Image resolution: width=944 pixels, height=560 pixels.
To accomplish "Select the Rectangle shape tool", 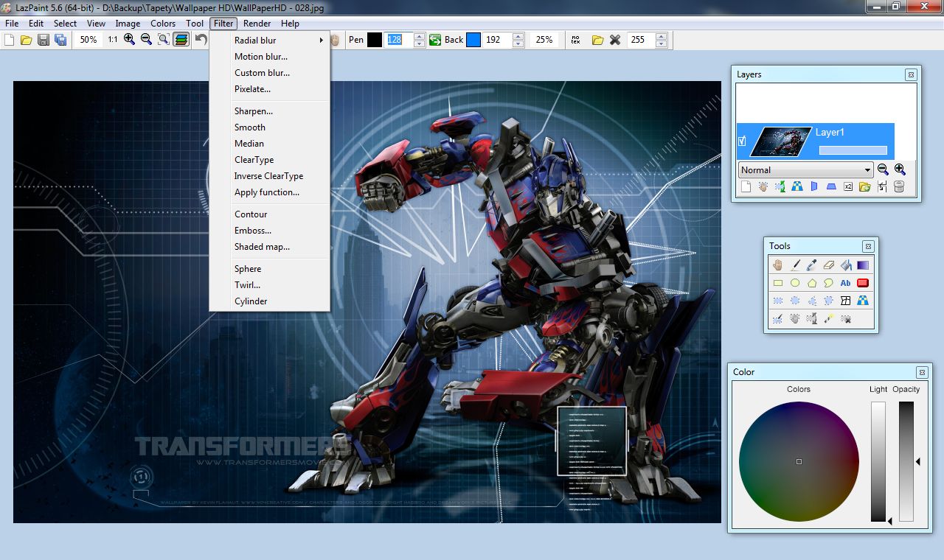I will (778, 283).
